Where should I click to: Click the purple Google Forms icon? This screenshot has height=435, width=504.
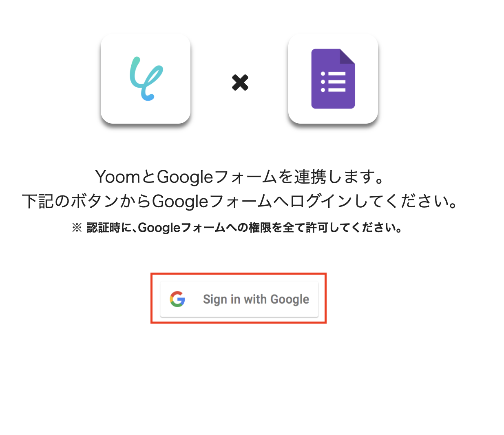[x=333, y=79]
